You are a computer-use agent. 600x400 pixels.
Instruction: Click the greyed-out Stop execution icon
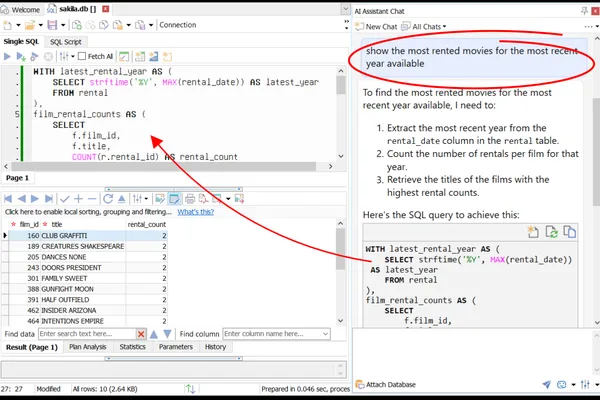(48, 57)
